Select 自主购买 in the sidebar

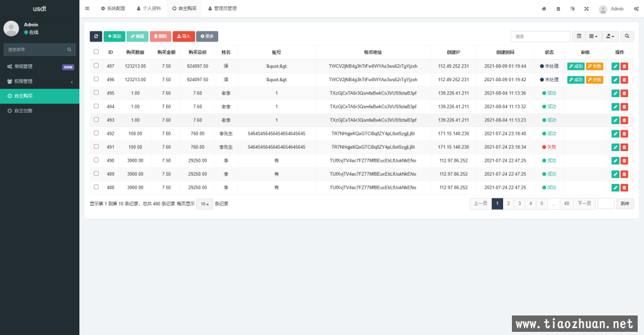pos(40,96)
